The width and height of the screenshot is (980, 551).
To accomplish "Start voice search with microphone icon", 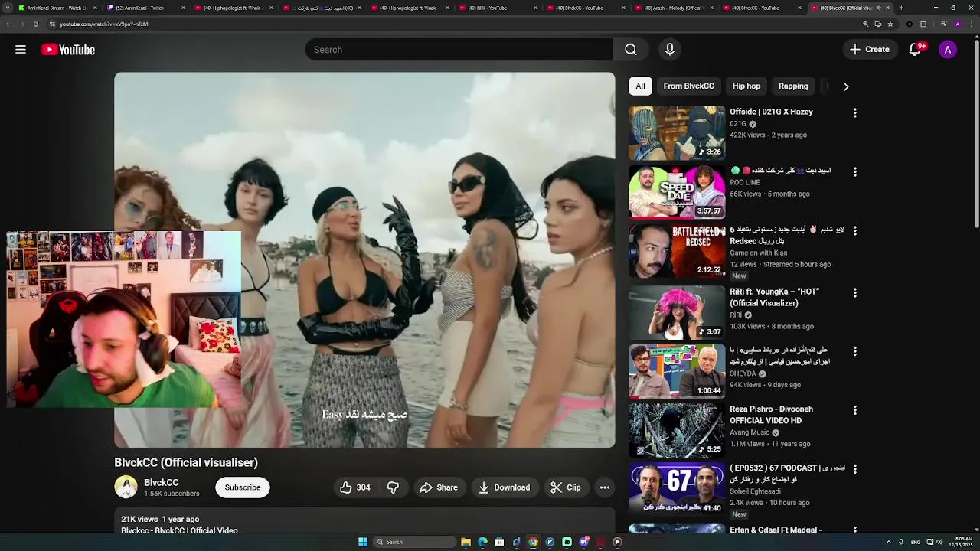I will click(670, 50).
